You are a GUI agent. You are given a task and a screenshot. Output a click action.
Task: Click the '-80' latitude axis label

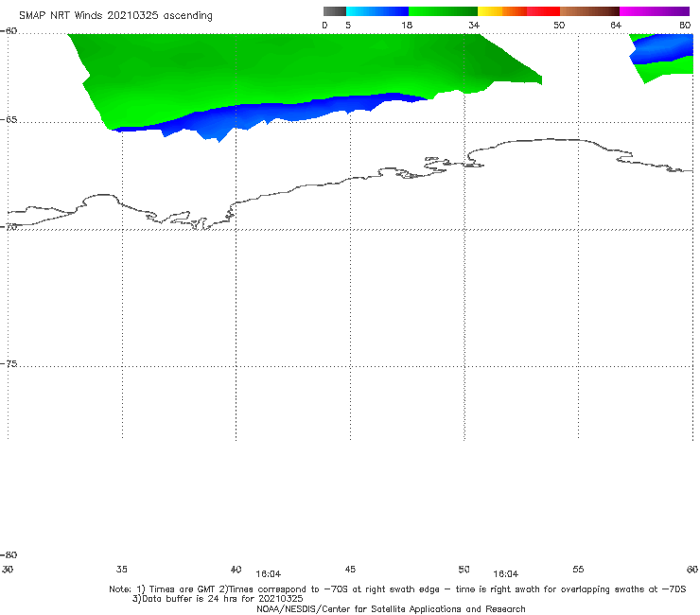(9, 555)
